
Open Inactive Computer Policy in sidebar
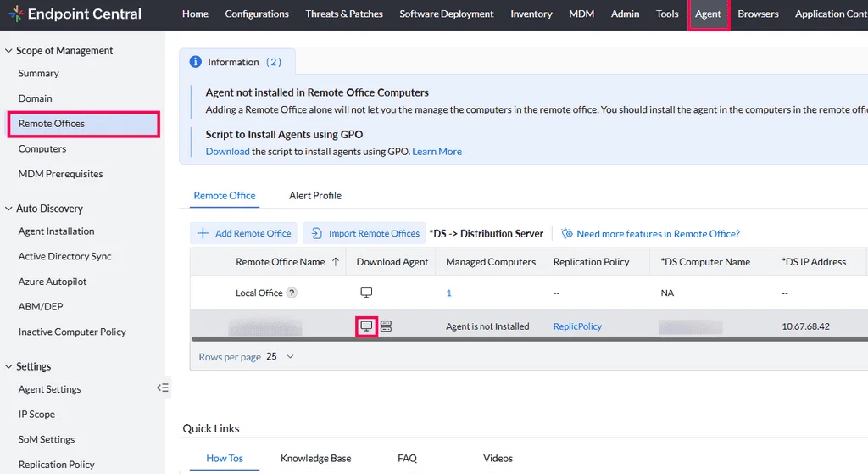coord(72,332)
